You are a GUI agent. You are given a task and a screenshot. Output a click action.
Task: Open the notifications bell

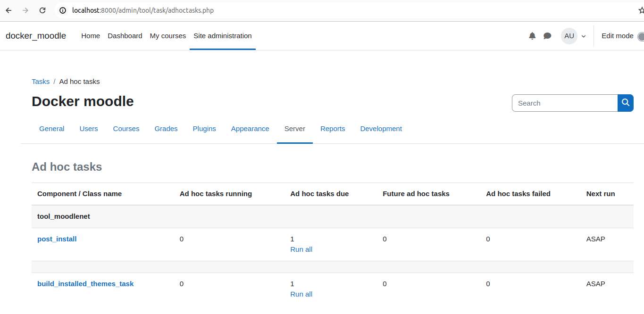532,36
